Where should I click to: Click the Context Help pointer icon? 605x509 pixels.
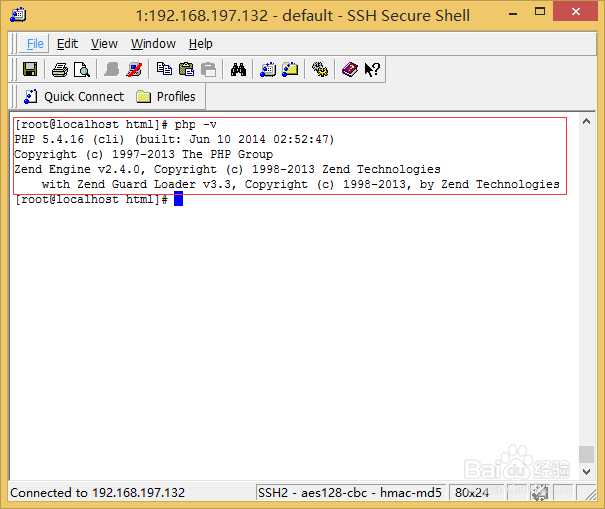point(372,70)
